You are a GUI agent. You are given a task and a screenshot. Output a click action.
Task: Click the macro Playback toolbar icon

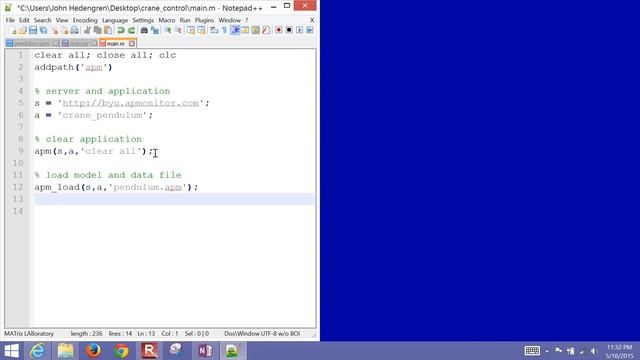(300, 30)
